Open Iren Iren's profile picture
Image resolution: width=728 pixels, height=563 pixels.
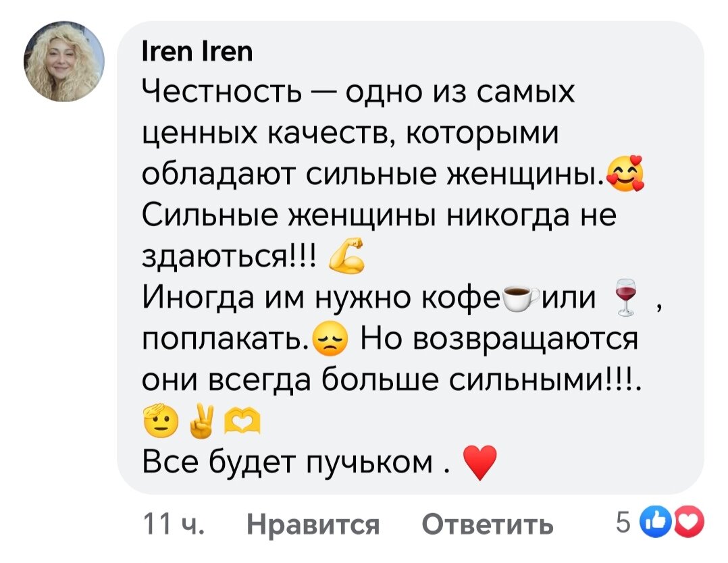[x=64, y=61]
